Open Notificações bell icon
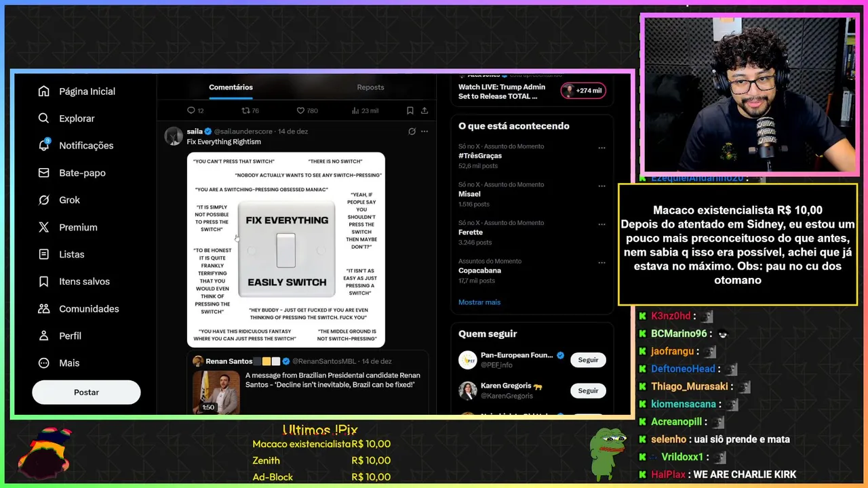Viewport: 868px width, 488px height. click(44, 145)
